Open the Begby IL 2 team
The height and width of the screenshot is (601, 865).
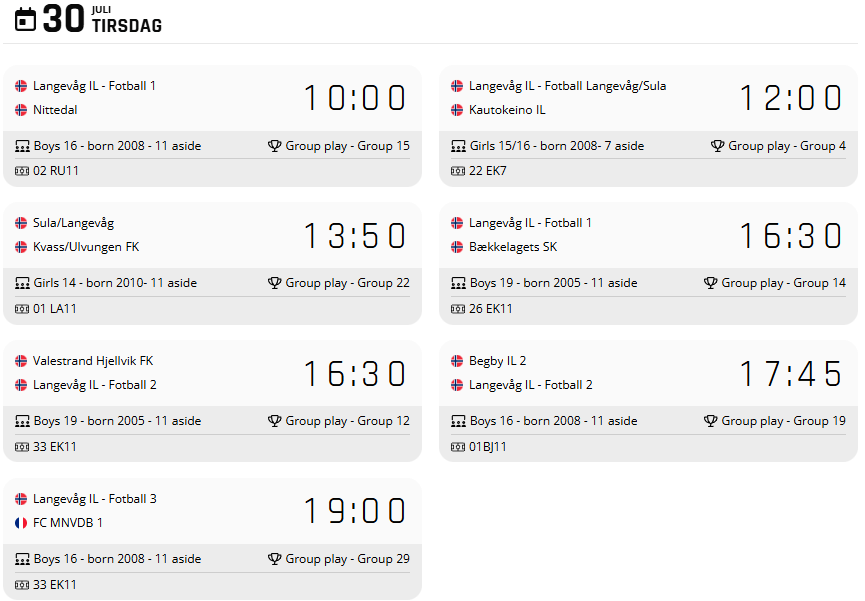click(x=497, y=361)
